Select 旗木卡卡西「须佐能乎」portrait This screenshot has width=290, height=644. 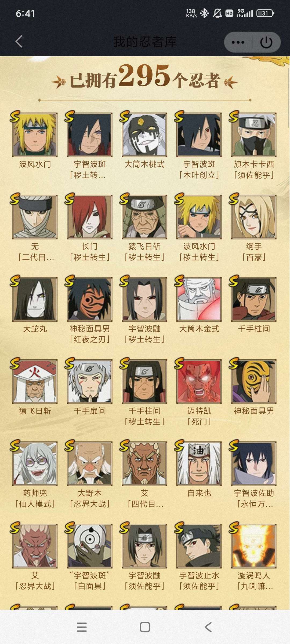point(254,135)
